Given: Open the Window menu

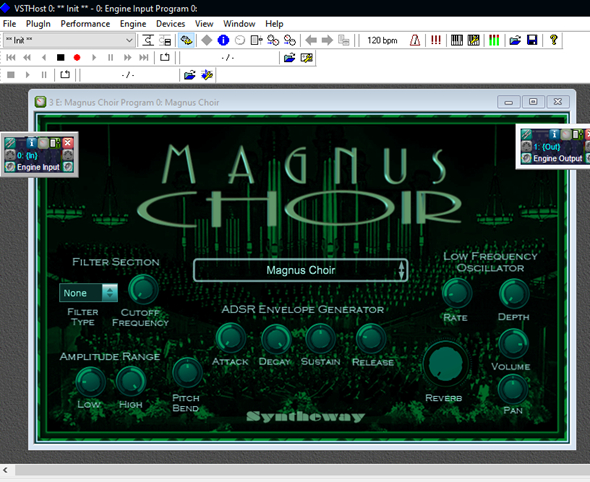Looking at the screenshot, I should 239,24.
